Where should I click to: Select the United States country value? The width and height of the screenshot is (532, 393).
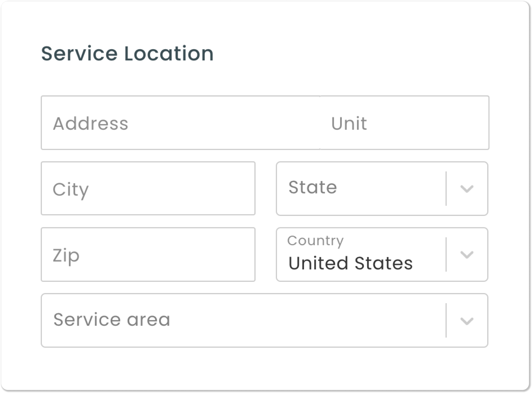350,263
